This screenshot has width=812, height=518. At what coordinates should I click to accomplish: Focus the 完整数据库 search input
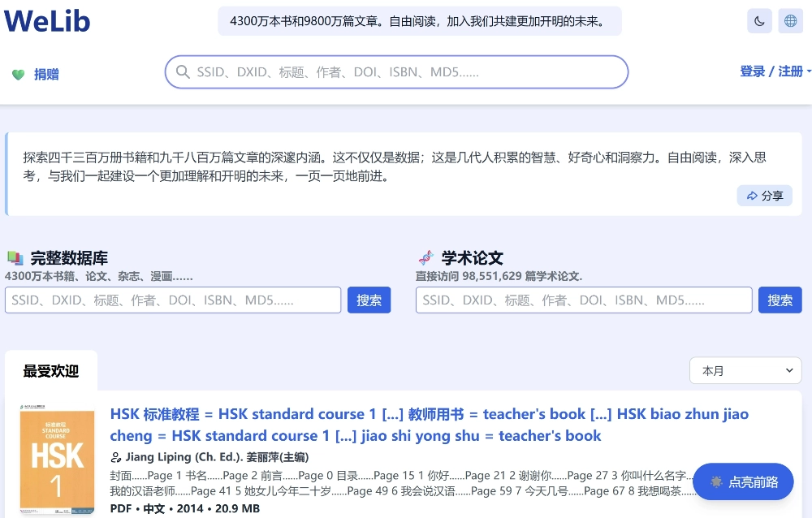173,300
